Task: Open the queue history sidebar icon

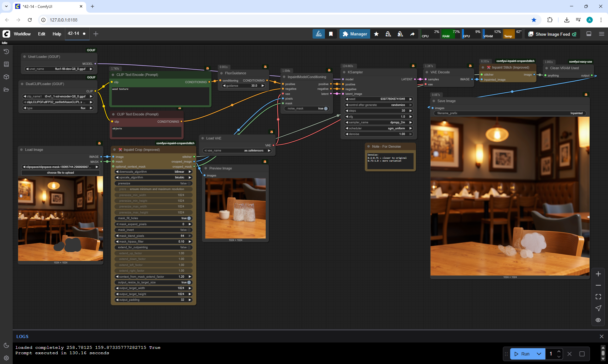Action: (6, 52)
